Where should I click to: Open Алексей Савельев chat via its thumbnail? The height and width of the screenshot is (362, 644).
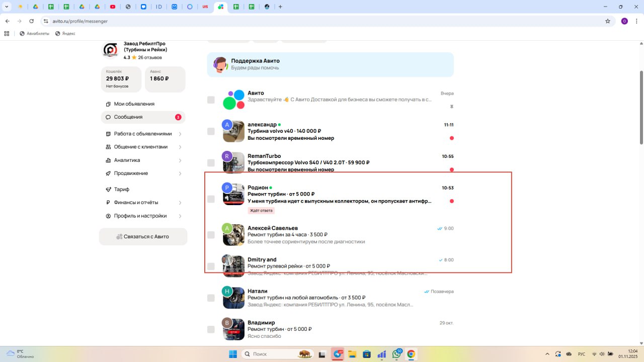pos(234,235)
